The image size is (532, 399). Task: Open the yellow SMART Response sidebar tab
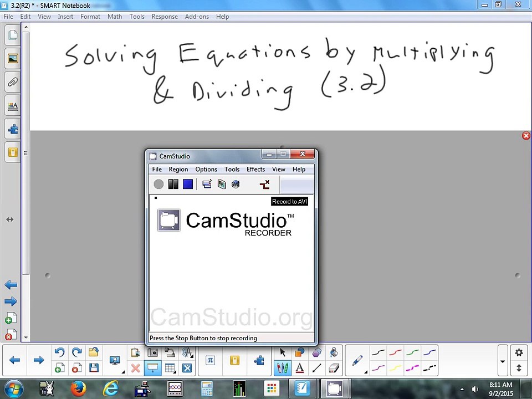click(x=13, y=152)
